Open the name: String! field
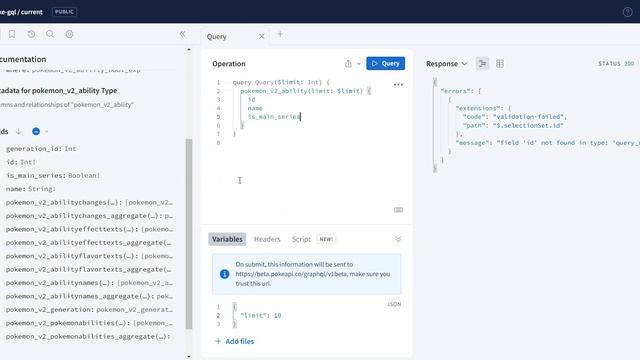This screenshot has height=360, width=640. tap(31, 189)
